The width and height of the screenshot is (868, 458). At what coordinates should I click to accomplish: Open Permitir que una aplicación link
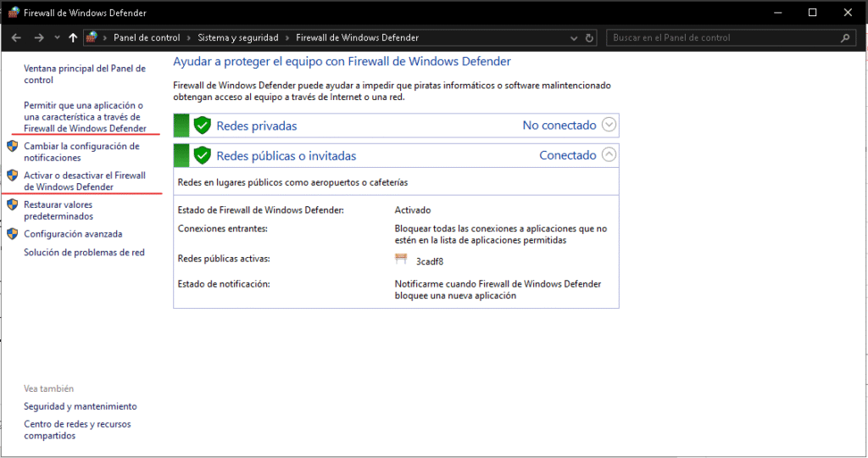82,117
